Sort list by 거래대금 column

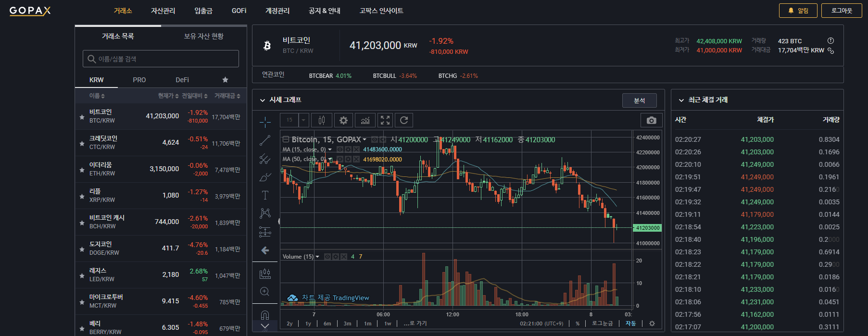click(x=227, y=96)
